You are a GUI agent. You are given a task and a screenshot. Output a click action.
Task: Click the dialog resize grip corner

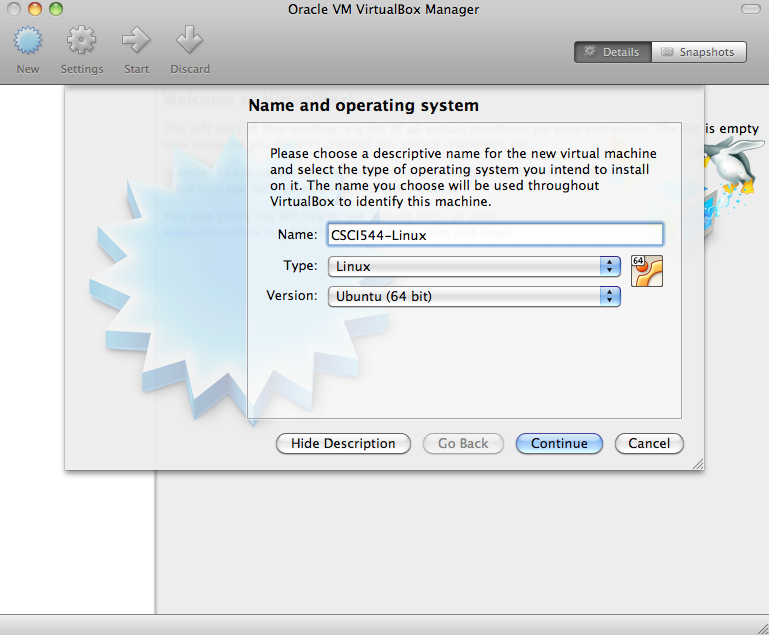[698, 464]
